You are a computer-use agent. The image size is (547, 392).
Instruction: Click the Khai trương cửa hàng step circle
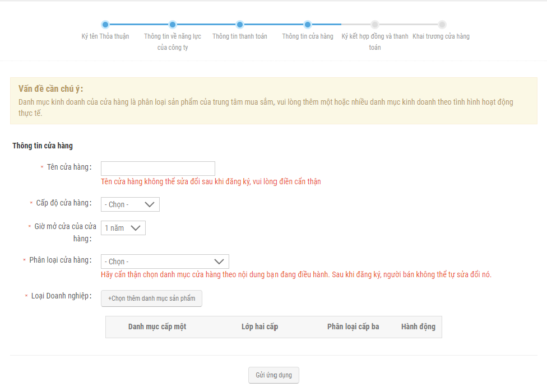pos(442,25)
